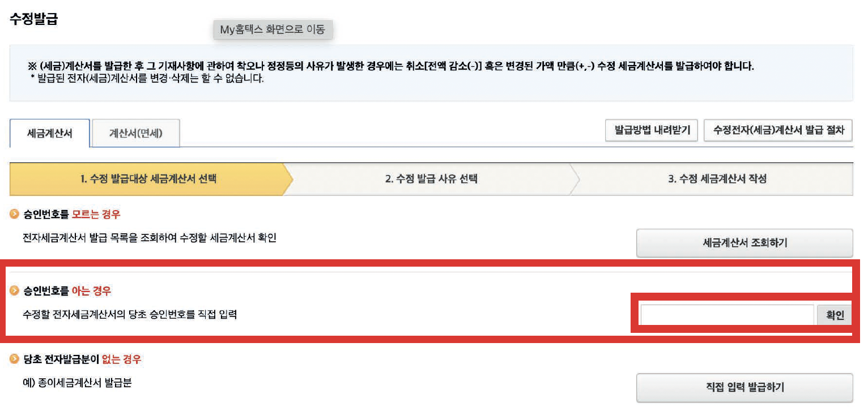The image size is (868, 411).
Task: Click the 승인번호를 아는 경우 section title
Action: tap(67, 292)
